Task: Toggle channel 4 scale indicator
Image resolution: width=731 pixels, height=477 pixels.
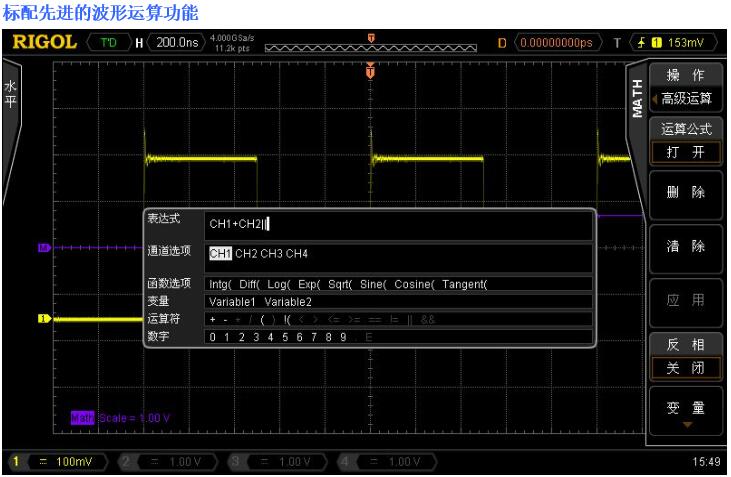Action: click(389, 461)
